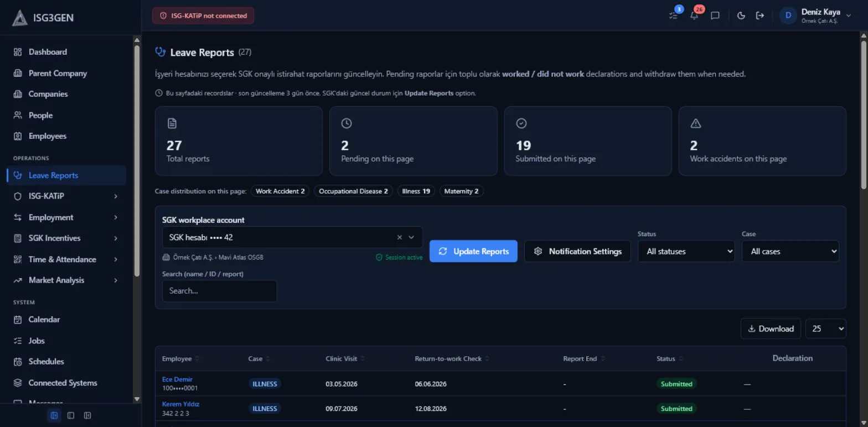The height and width of the screenshot is (427, 868).
Task: Open Companies in the sidebar
Action: 66,94
